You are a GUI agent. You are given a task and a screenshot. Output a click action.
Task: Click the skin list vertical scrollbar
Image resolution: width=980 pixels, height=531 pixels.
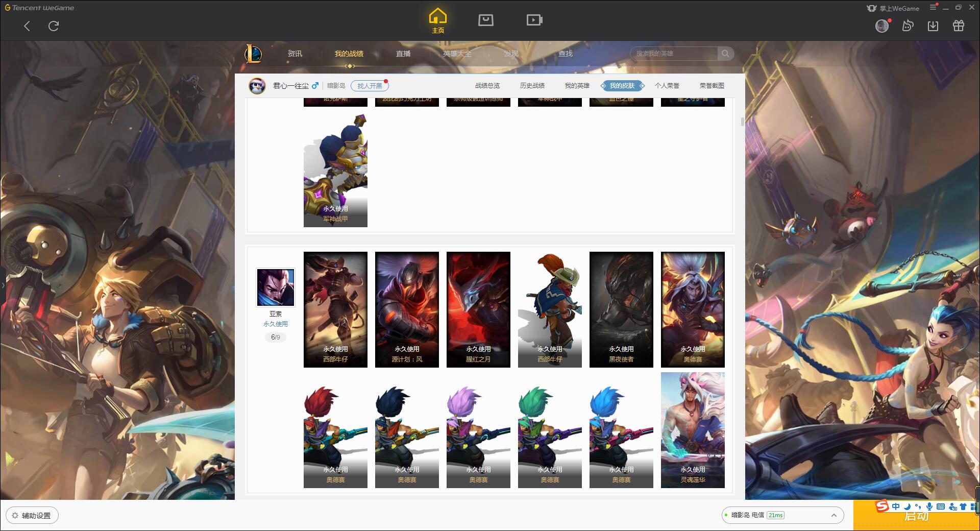742,122
